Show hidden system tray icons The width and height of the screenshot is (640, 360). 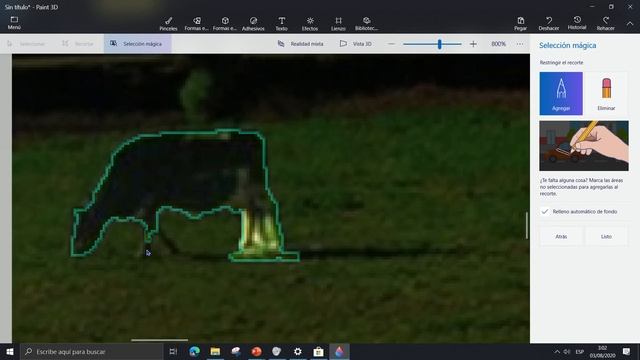coord(557,351)
